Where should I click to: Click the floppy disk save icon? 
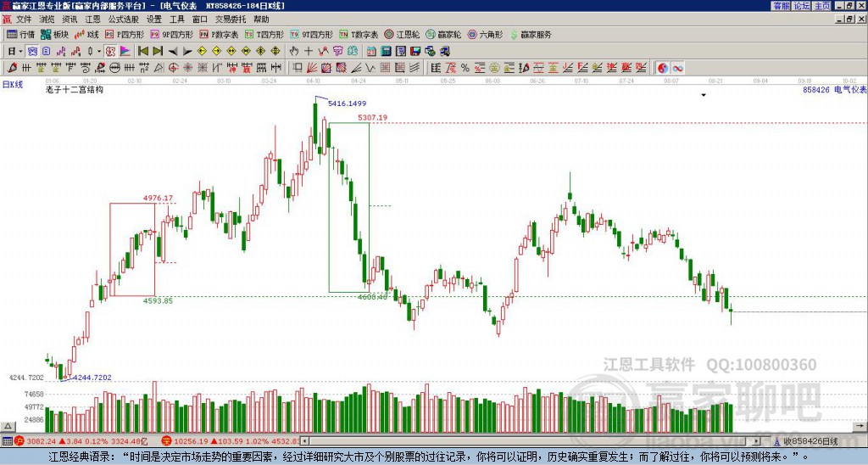click(415, 52)
